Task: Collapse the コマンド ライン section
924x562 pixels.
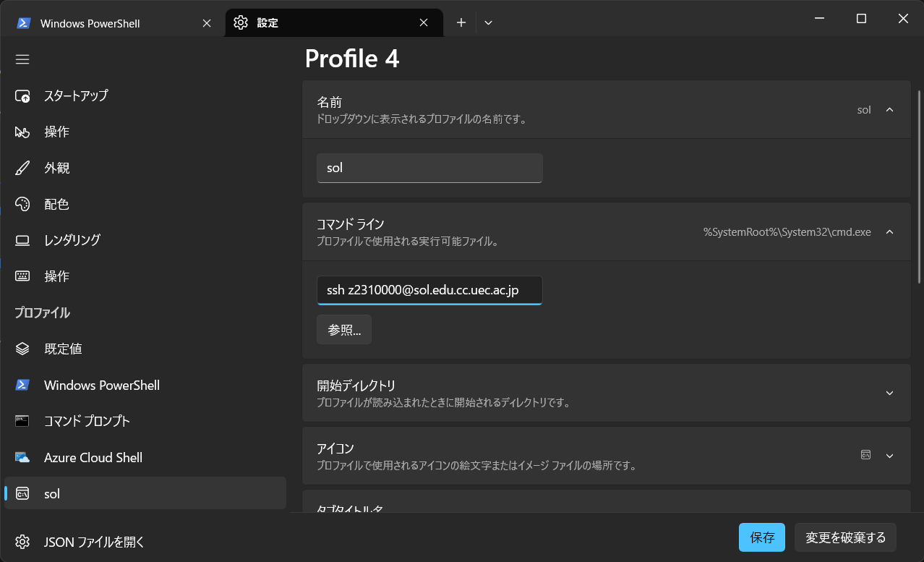Action: tap(889, 232)
